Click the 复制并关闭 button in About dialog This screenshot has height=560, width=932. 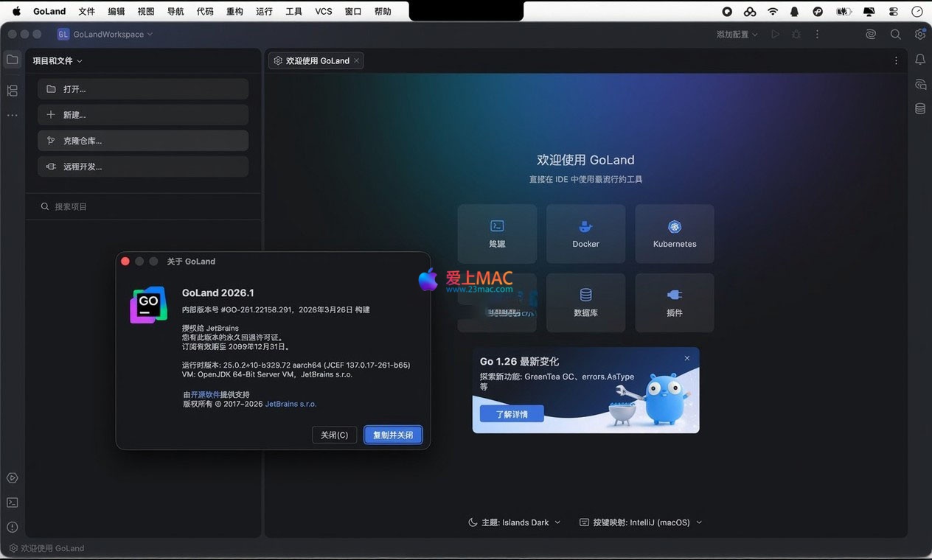[x=393, y=435]
